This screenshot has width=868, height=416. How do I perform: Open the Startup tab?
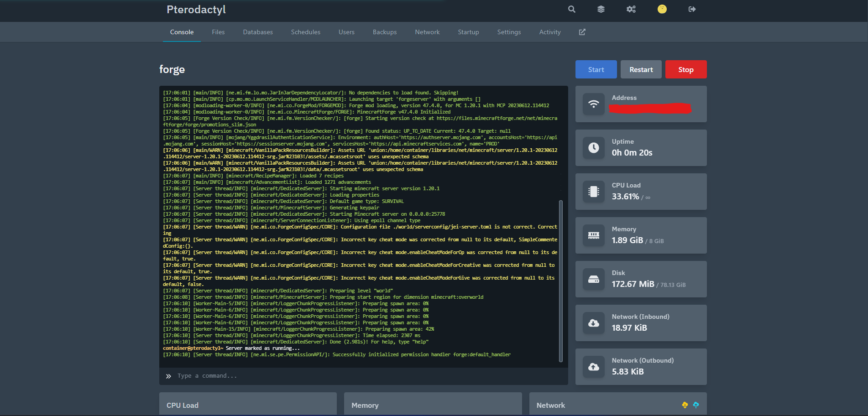pyautogui.click(x=468, y=32)
